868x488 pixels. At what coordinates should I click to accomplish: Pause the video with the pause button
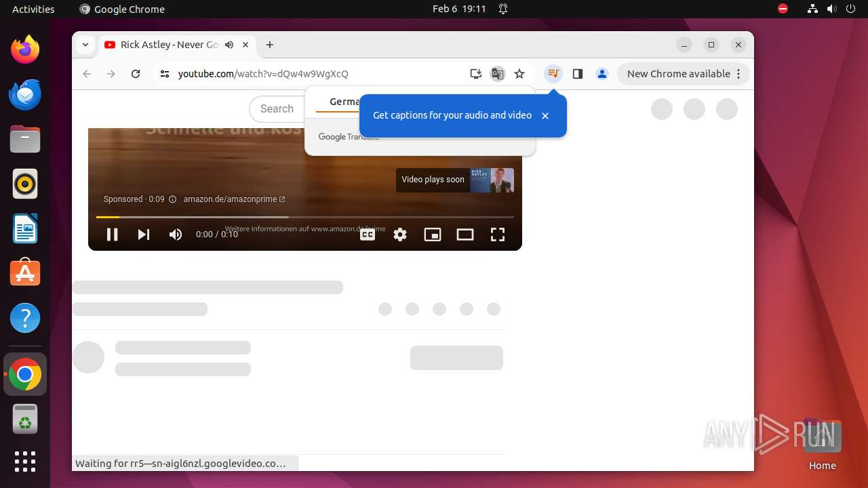[x=113, y=235]
